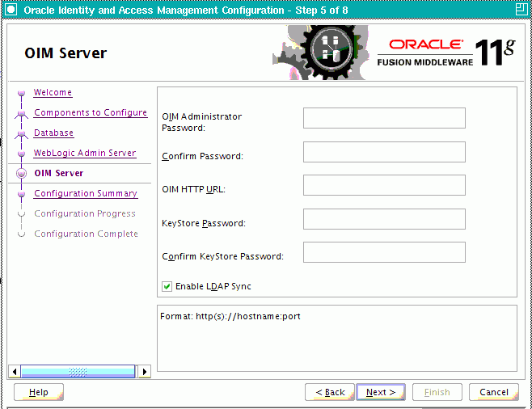Focus the Confirm KeyStore Password field
The width and height of the screenshot is (532, 409).
(384, 252)
